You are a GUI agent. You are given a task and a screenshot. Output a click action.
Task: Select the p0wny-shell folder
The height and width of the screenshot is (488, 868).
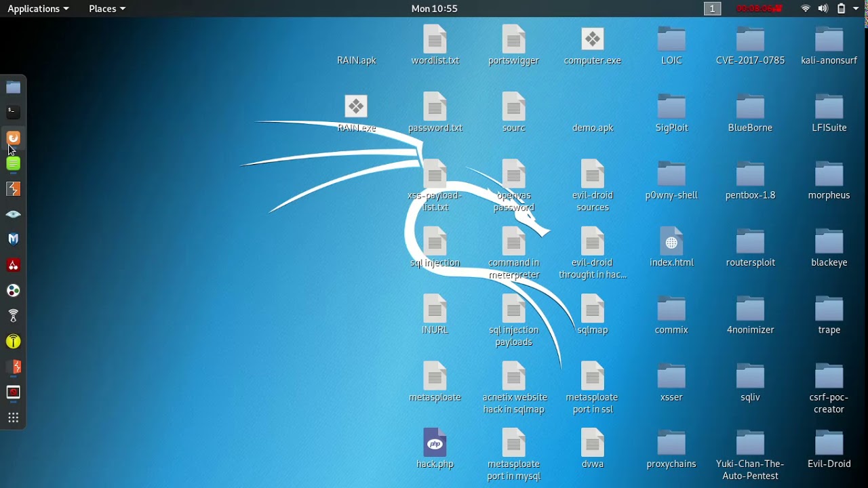click(671, 180)
